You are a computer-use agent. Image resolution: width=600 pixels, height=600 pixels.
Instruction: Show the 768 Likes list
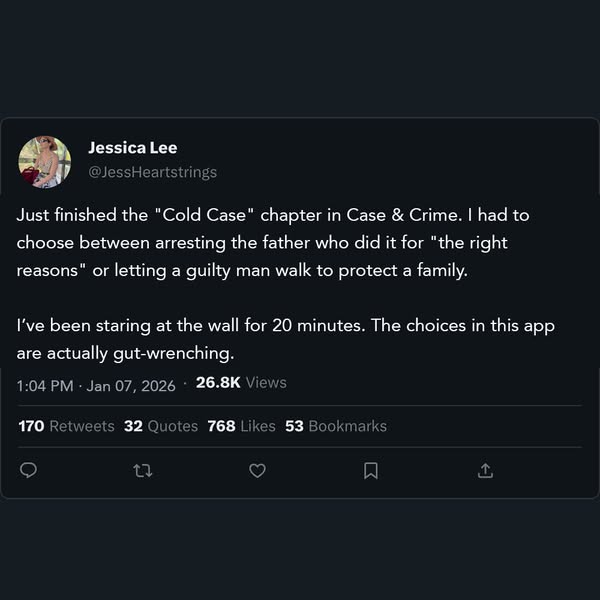241,426
